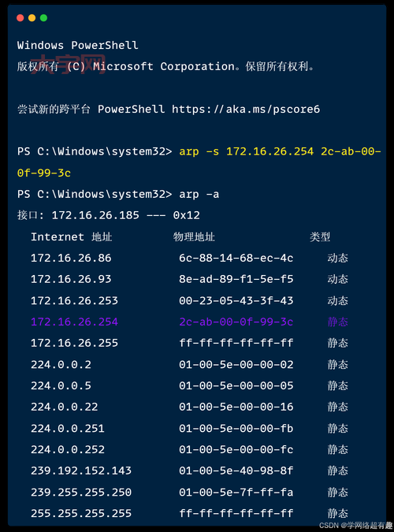Click MAC address 2c-ab-00-0f-99-3c in table
This screenshot has width=394, height=532.
[x=236, y=322]
